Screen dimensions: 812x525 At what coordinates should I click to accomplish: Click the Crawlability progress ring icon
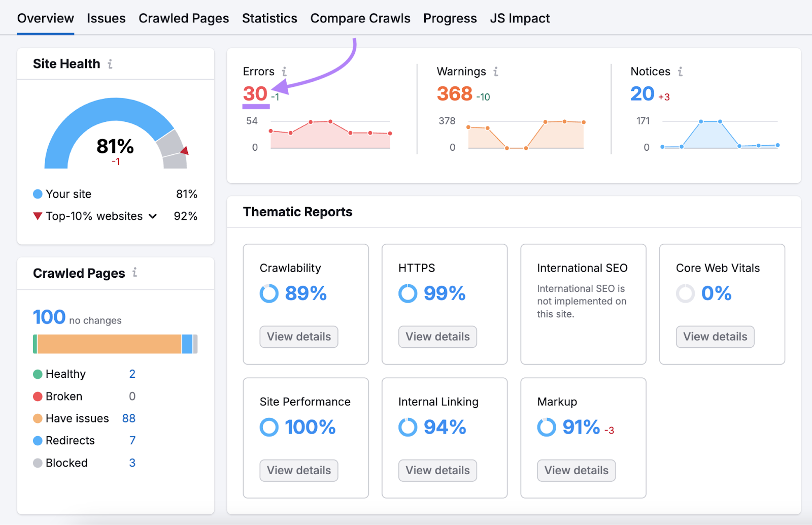(x=269, y=293)
